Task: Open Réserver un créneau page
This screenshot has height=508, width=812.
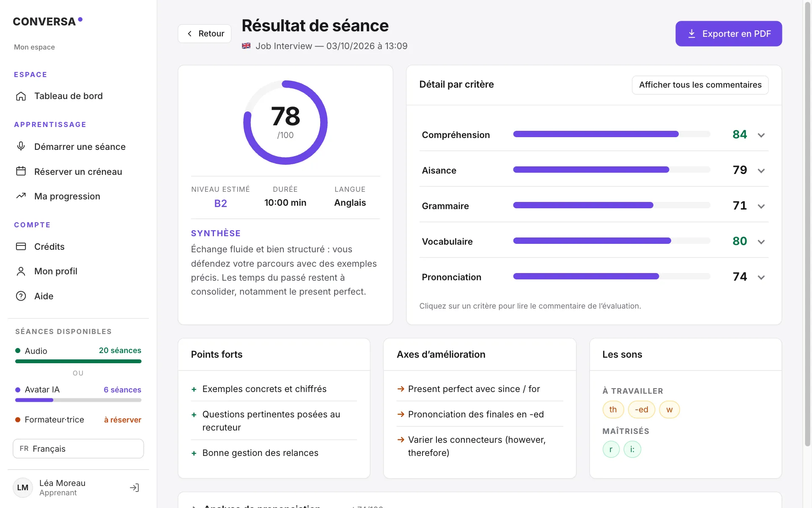Action: 78,171
